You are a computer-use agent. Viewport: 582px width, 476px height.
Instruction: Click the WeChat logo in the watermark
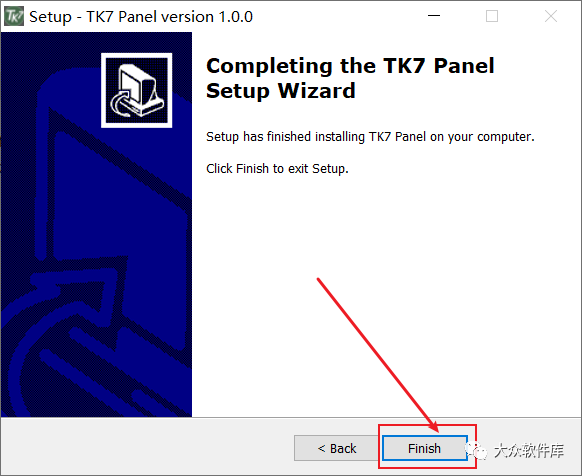click(477, 450)
